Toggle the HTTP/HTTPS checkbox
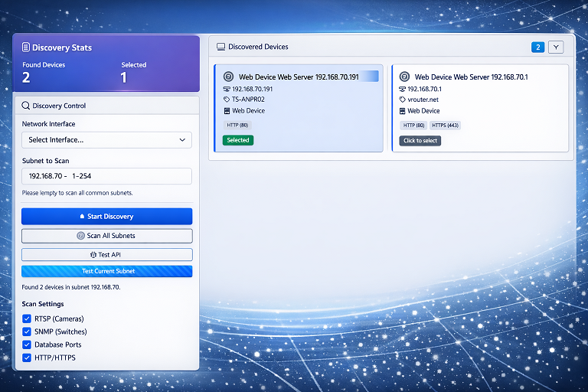588x392 pixels. (x=27, y=358)
